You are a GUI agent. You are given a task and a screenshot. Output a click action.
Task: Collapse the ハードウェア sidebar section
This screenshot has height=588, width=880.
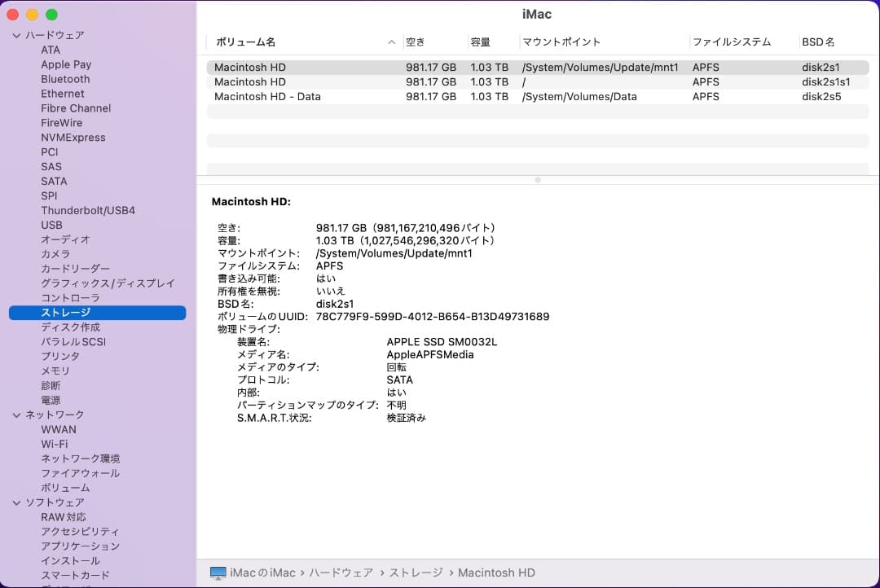(16, 35)
